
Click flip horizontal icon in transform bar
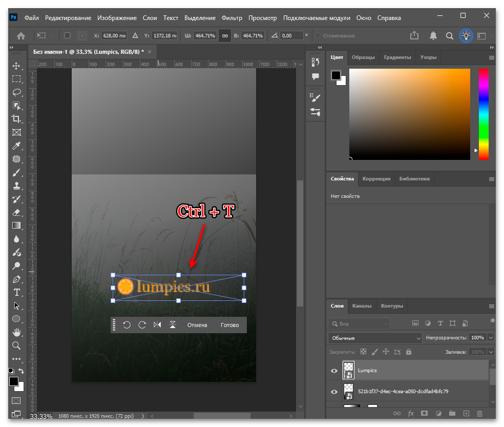[157, 324]
